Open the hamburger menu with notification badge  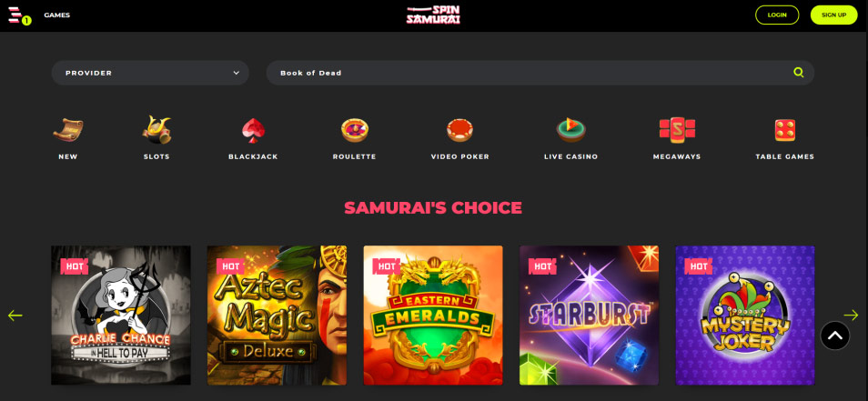(x=19, y=15)
